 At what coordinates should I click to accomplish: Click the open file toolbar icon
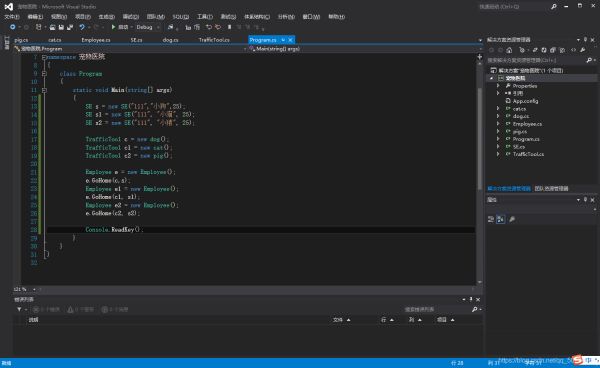(x=52, y=27)
